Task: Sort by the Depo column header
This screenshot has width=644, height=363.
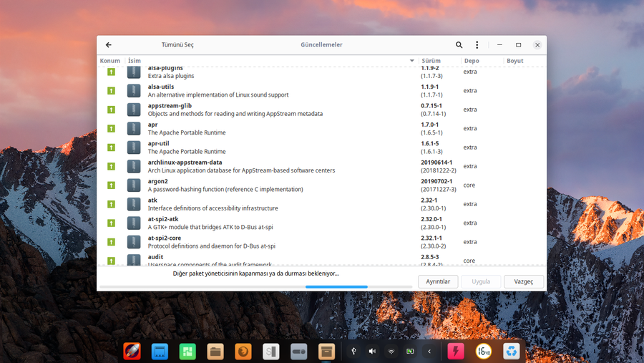Action: pos(472,61)
